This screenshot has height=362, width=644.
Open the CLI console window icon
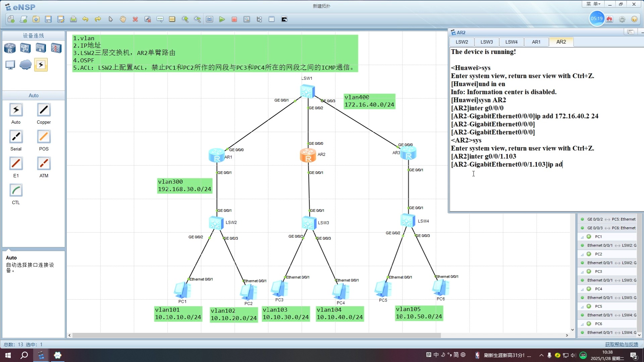(284, 19)
